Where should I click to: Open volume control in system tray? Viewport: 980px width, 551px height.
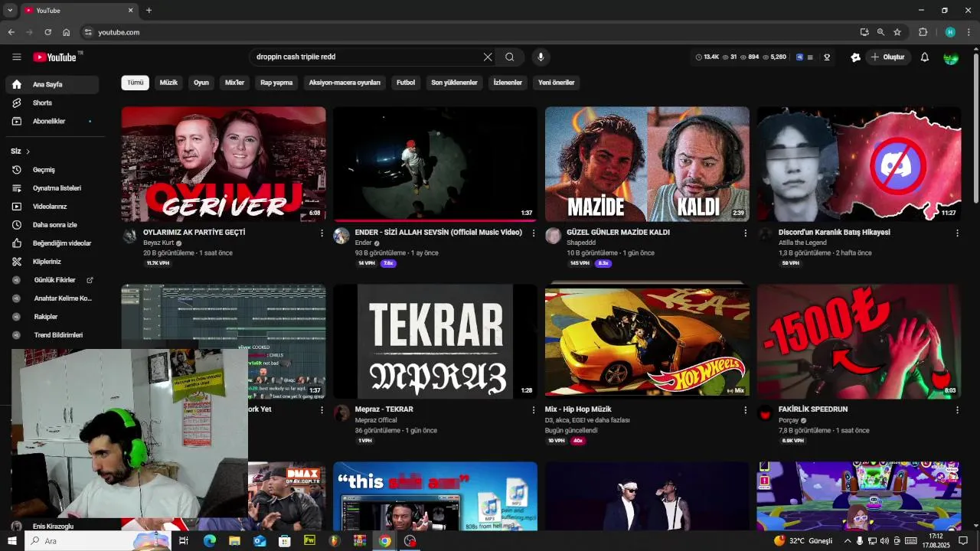pyautogui.click(x=884, y=541)
